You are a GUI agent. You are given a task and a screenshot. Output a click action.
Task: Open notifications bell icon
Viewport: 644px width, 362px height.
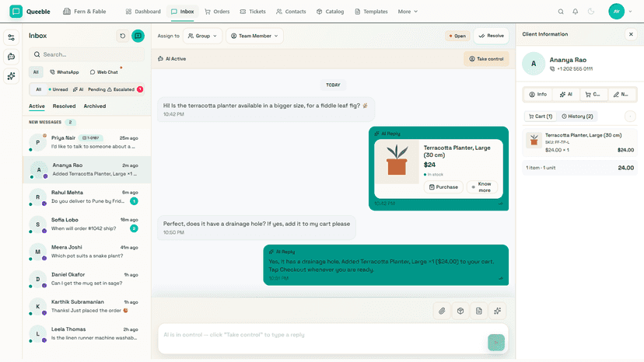click(576, 12)
